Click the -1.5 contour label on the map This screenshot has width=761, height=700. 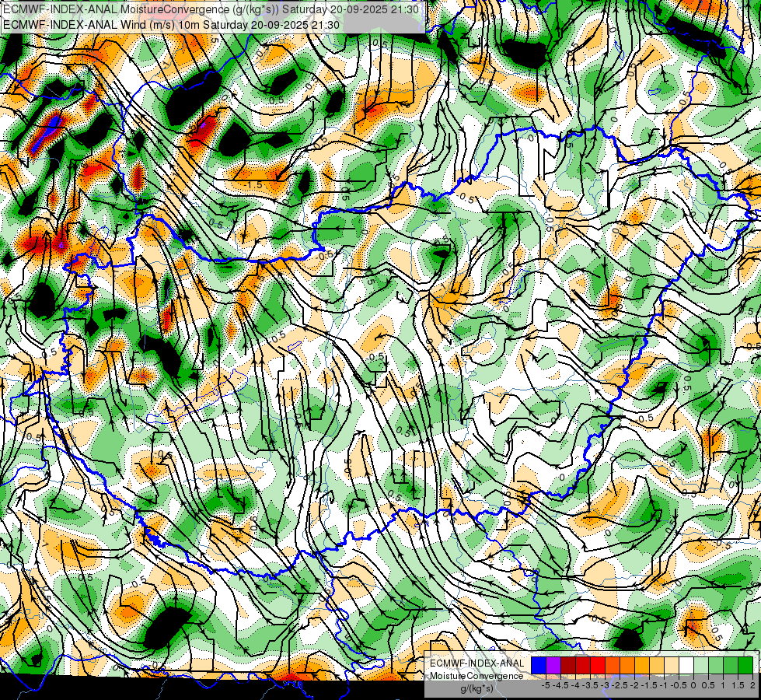click(x=253, y=184)
